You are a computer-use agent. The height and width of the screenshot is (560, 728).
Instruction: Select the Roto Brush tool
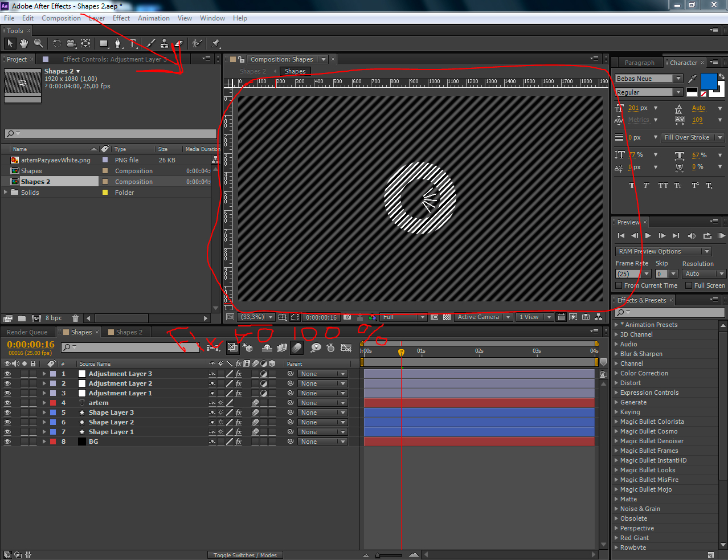[x=197, y=43]
